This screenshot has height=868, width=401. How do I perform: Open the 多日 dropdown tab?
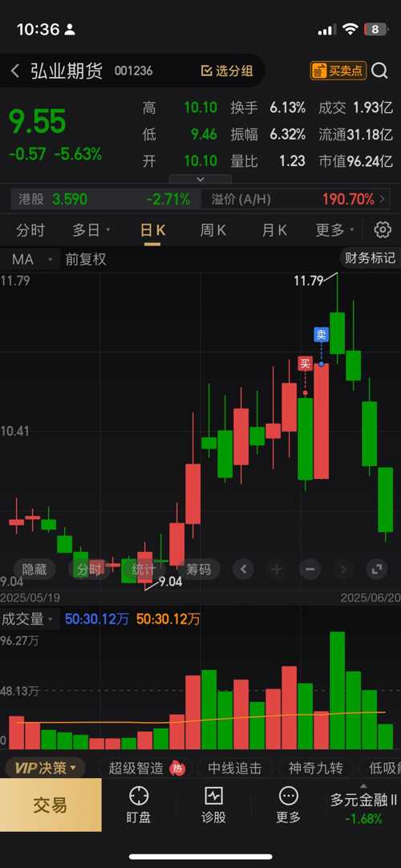point(91,230)
